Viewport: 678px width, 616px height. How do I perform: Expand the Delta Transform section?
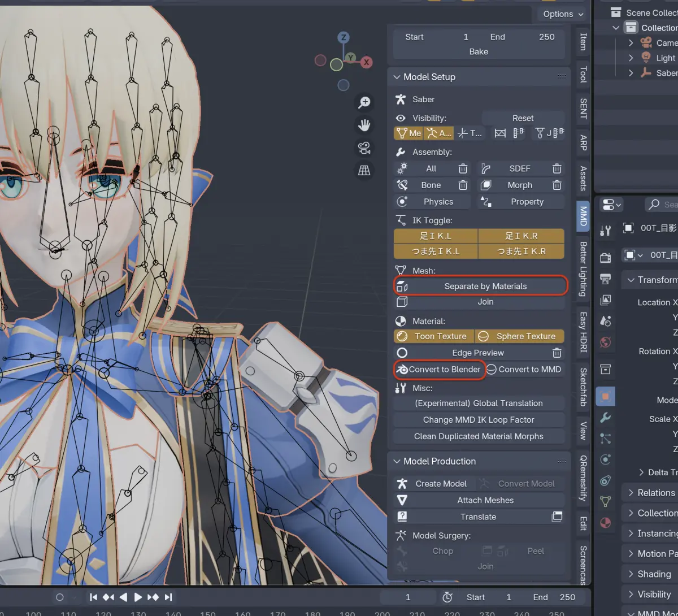pos(641,472)
